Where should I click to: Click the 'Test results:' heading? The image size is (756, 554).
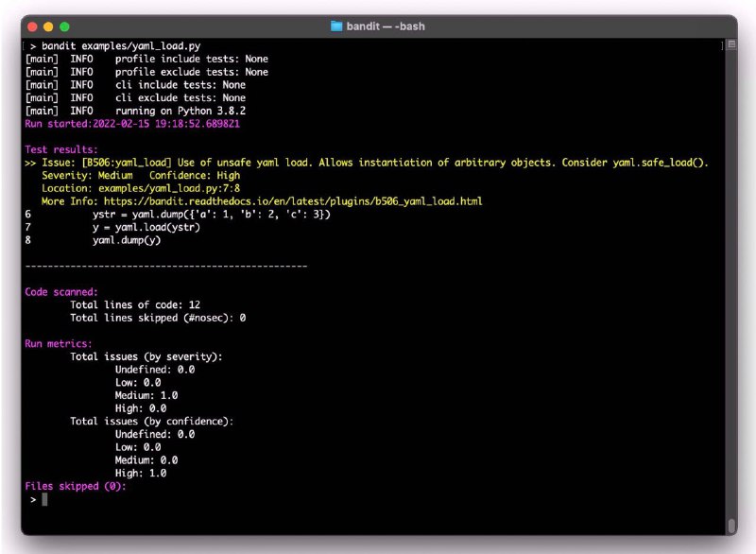[61, 149]
